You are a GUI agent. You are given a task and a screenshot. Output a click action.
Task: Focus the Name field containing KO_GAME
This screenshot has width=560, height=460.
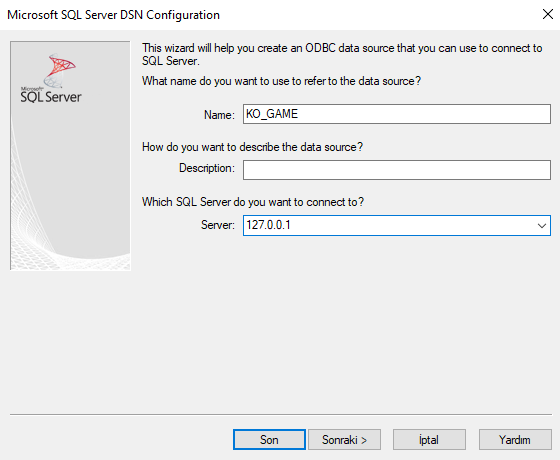[x=397, y=114]
